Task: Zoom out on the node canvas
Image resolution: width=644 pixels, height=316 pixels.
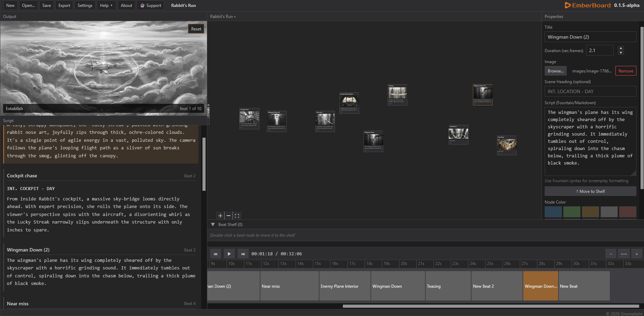Action: pyautogui.click(x=228, y=216)
